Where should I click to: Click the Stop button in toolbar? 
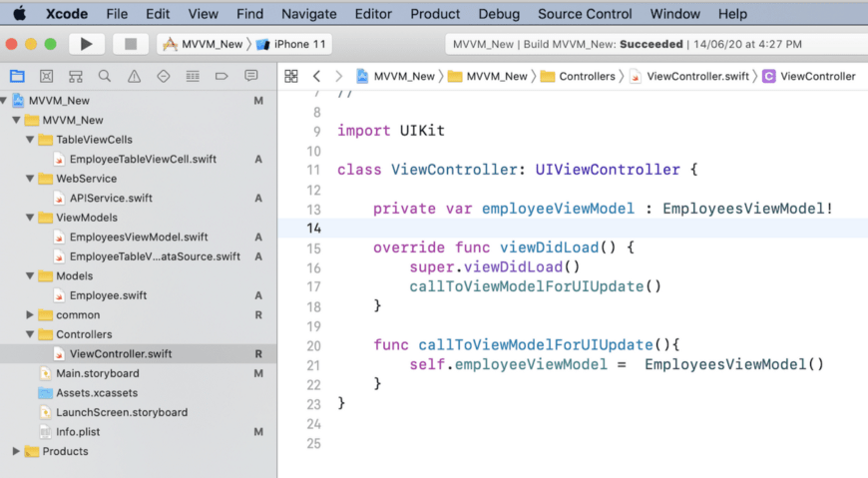pos(130,44)
